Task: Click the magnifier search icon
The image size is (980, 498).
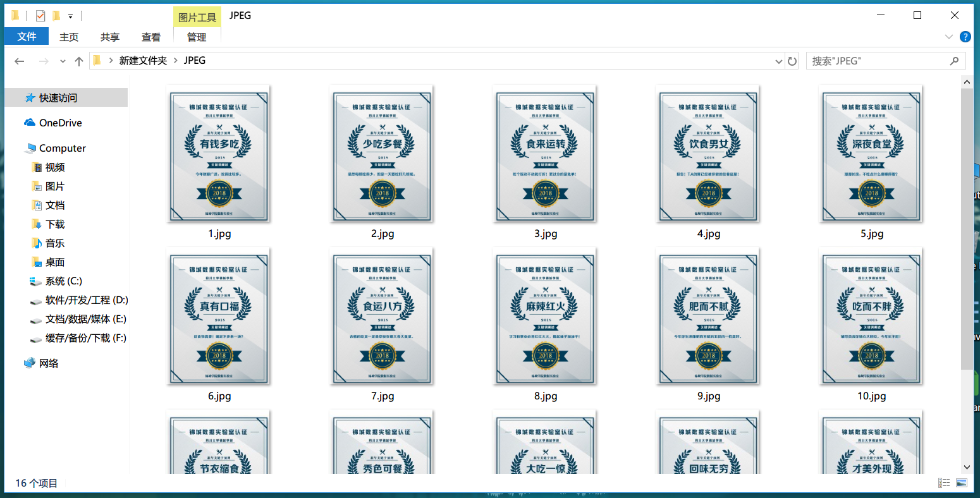Action: 955,61
